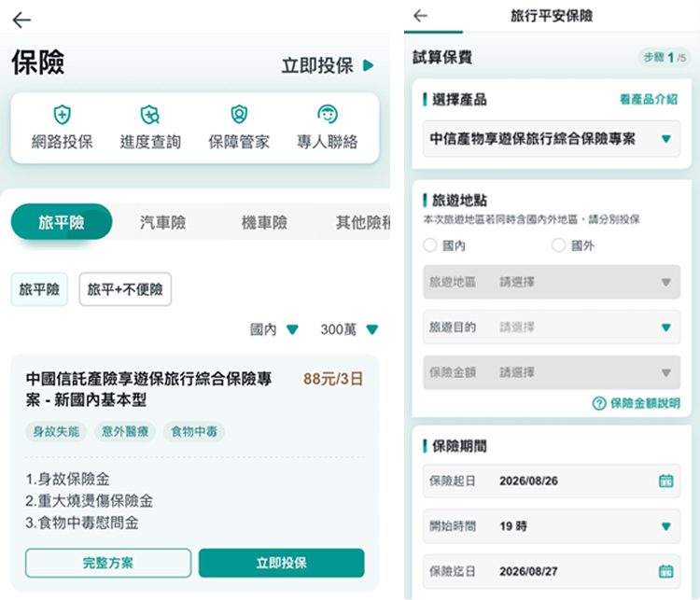Open 保險金額說明 link

645,403
